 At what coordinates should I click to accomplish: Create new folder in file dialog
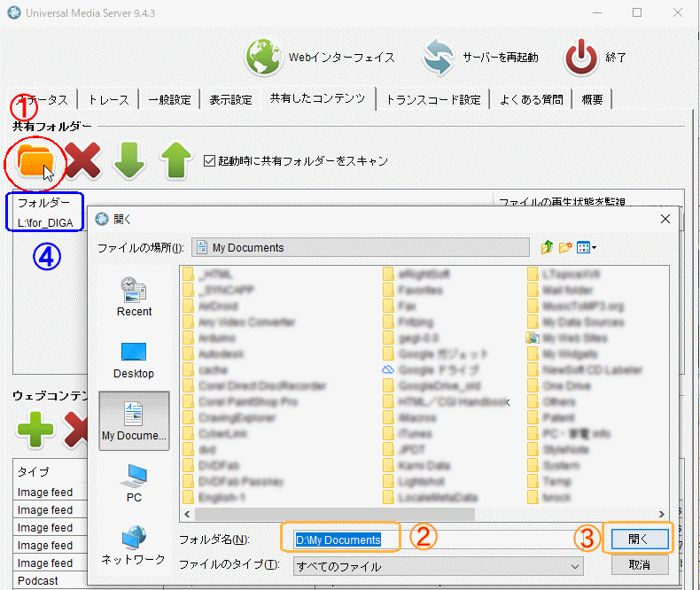(x=565, y=247)
